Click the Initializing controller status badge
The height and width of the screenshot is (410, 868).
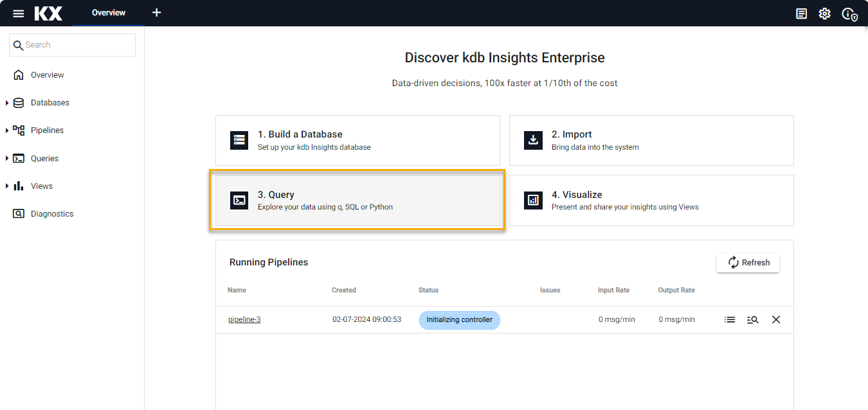coord(459,319)
